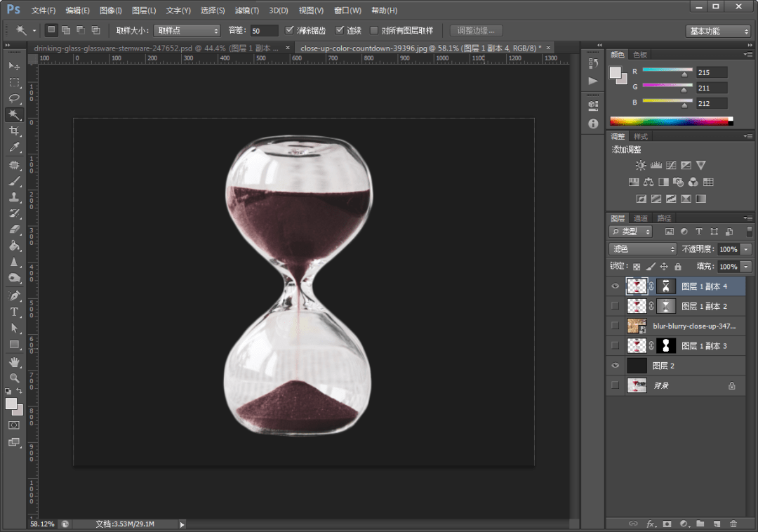Select the Zoom tool
The image size is (758, 532).
click(14, 378)
